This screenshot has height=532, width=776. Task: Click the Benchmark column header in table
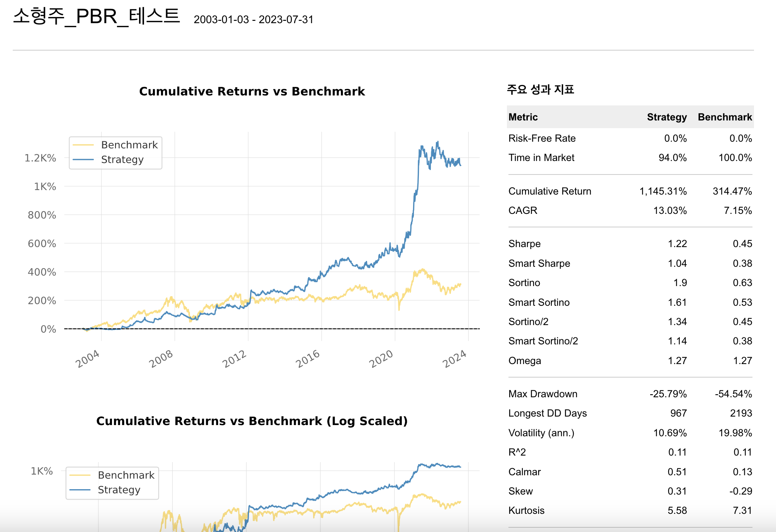pos(725,117)
